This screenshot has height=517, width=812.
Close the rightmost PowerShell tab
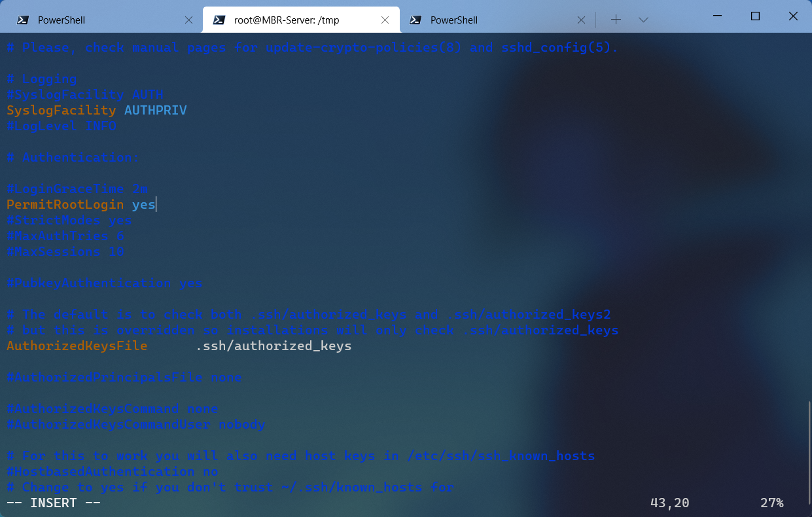(x=581, y=20)
